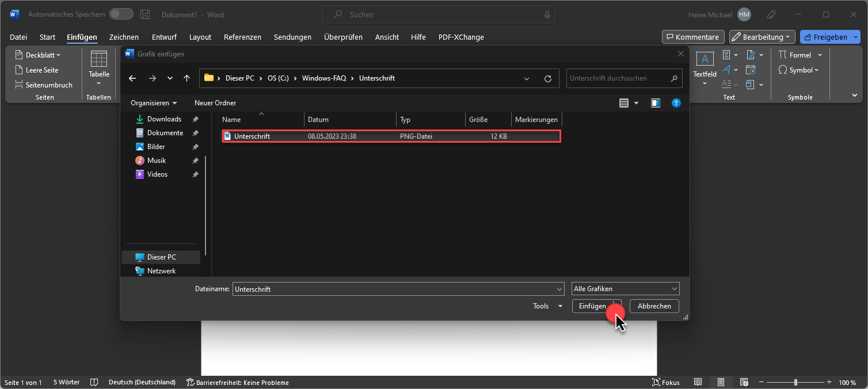The image size is (868, 389).
Task: Click the zoom slider handle
Action: pos(795,382)
